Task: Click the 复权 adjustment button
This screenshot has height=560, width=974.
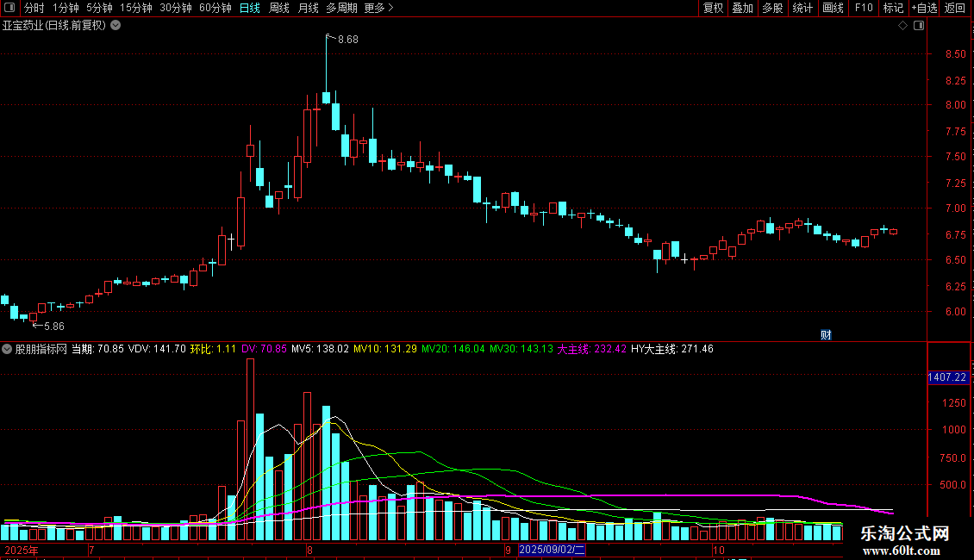Action: point(713,8)
